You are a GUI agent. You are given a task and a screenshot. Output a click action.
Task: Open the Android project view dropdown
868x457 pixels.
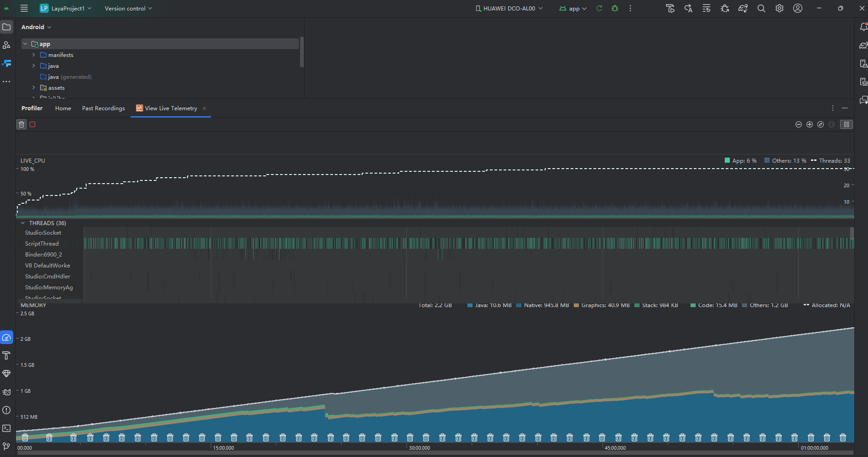click(36, 27)
